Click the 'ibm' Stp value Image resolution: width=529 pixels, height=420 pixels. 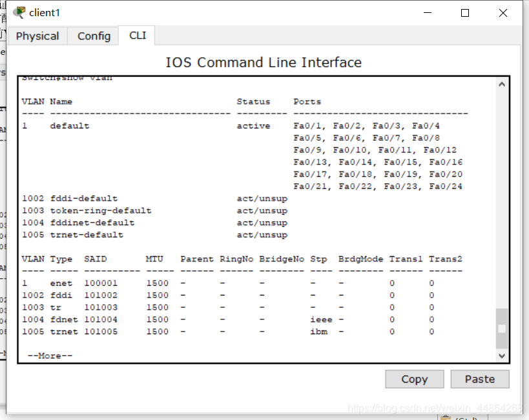pyautogui.click(x=319, y=332)
